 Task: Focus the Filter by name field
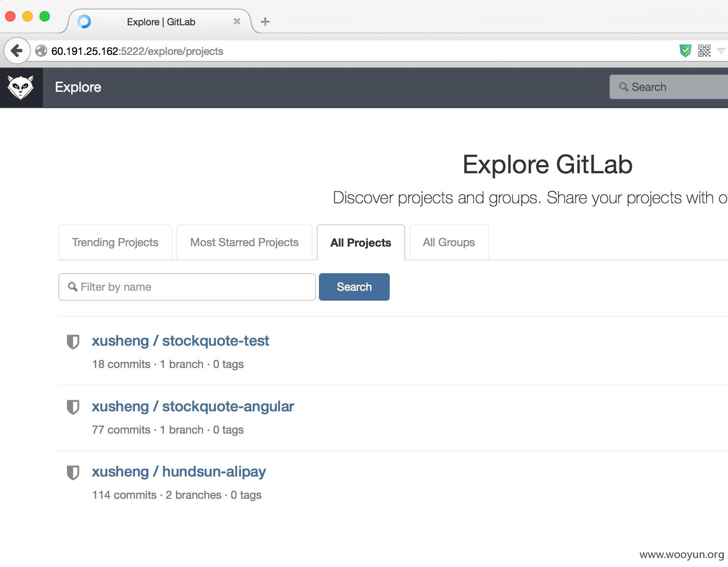pyautogui.click(x=187, y=287)
